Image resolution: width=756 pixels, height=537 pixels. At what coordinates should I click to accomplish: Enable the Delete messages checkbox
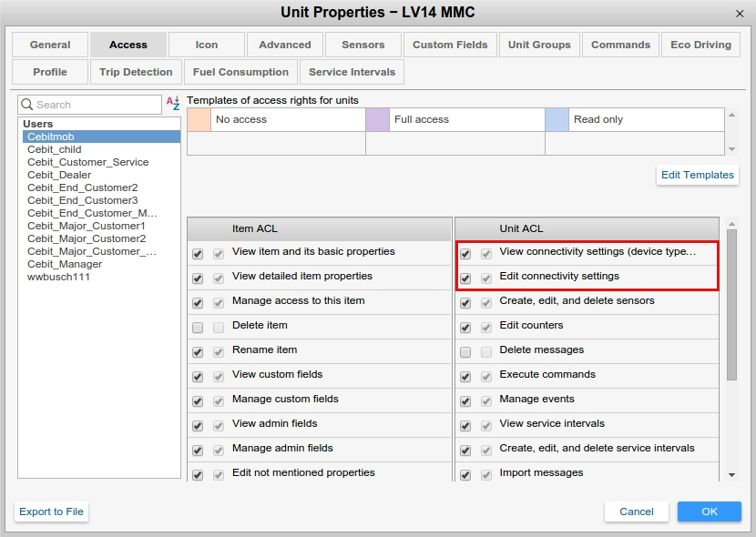465,351
